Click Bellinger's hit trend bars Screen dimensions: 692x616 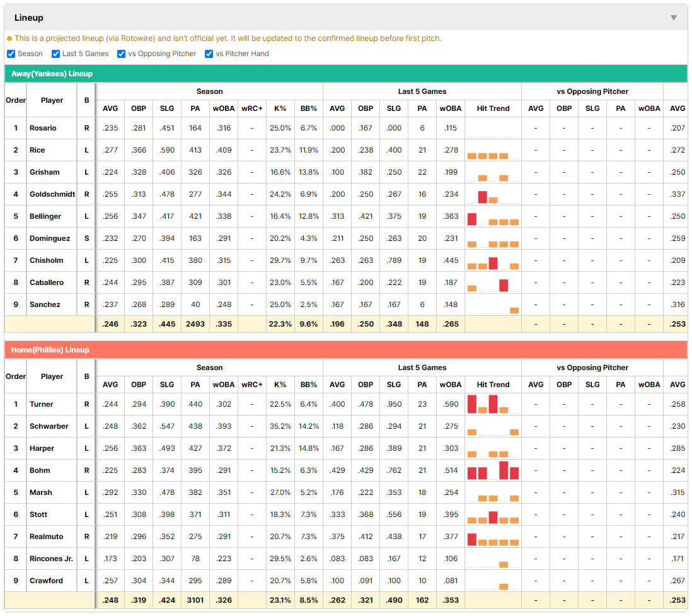pos(493,216)
